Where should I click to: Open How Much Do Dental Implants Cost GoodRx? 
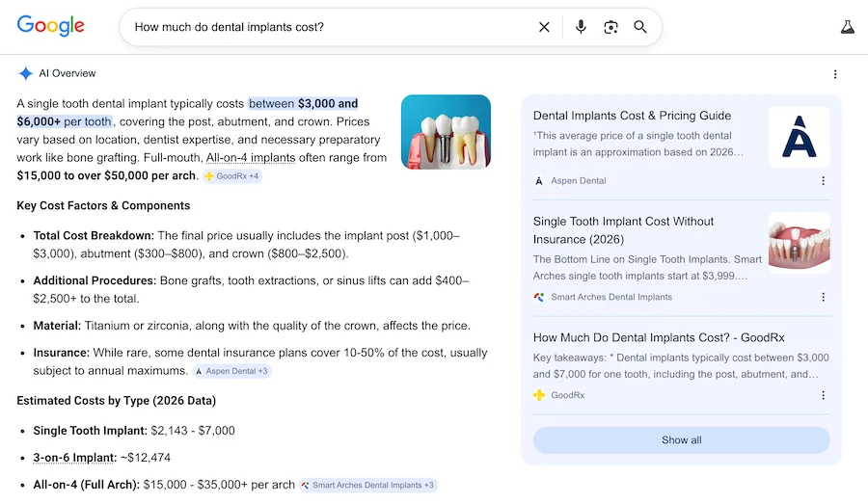(659, 337)
